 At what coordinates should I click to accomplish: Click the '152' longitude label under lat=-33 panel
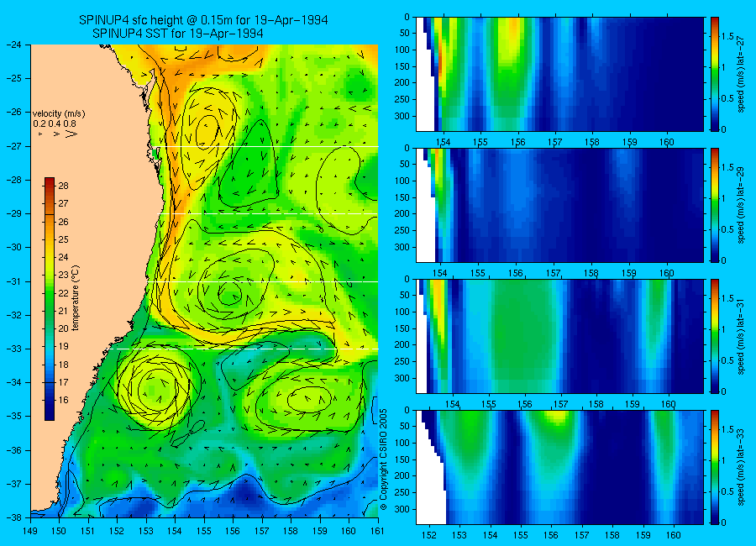point(428,535)
